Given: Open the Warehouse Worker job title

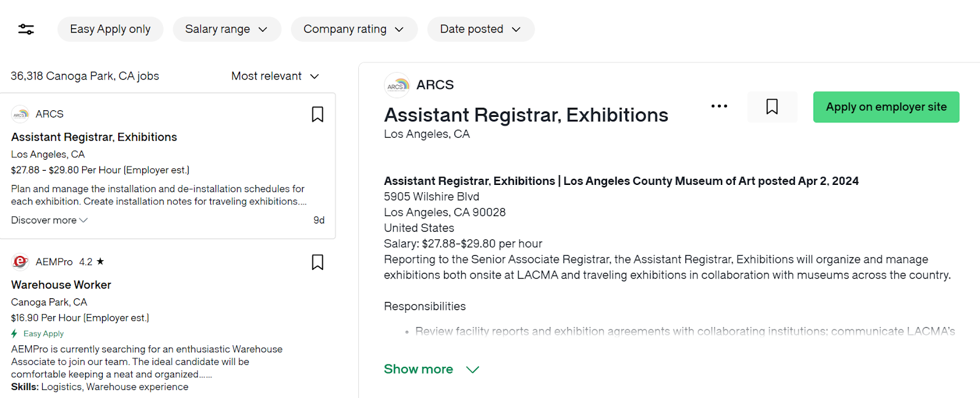Looking at the screenshot, I should point(61,285).
